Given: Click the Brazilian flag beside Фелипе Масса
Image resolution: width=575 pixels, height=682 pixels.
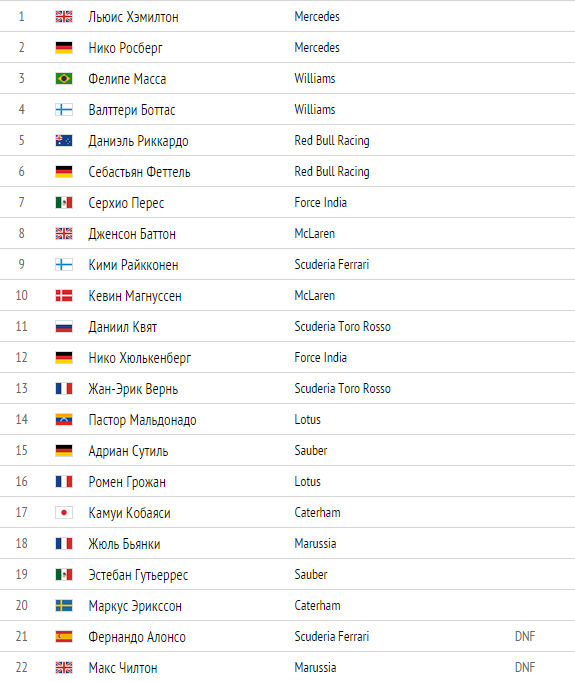Looking at the screenshot, I should (x=64, y=79).
